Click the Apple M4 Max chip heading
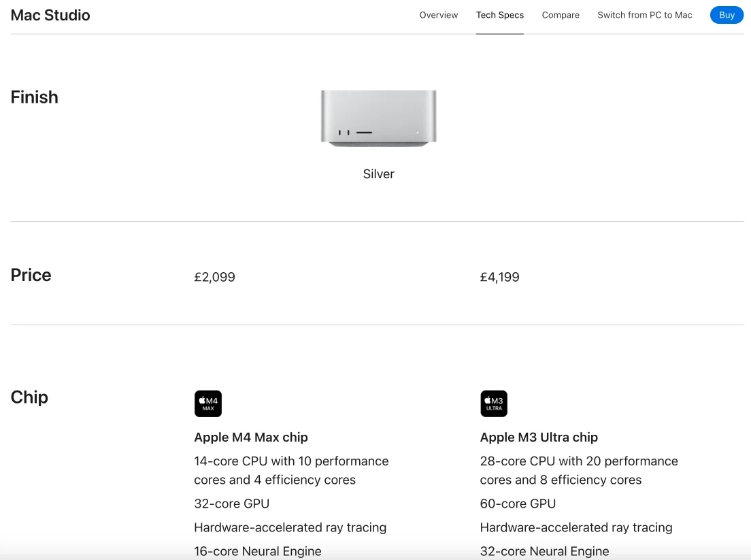Viewport: 751px width, 560px height. [251, 438]
